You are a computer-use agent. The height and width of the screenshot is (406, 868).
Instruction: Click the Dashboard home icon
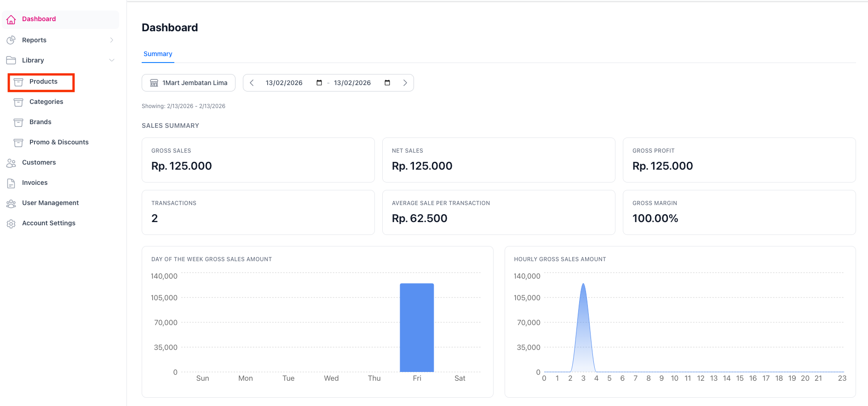11,19
